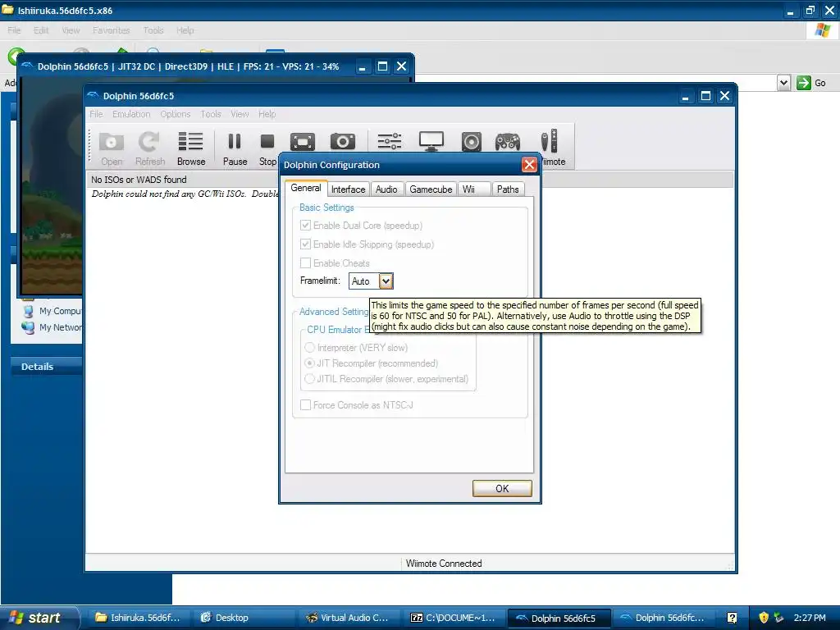Switch to 7-Zip C:\DOCUME~1 taskbar button
The width and height of the screenshot is (840, 630).
coord(452,618)
